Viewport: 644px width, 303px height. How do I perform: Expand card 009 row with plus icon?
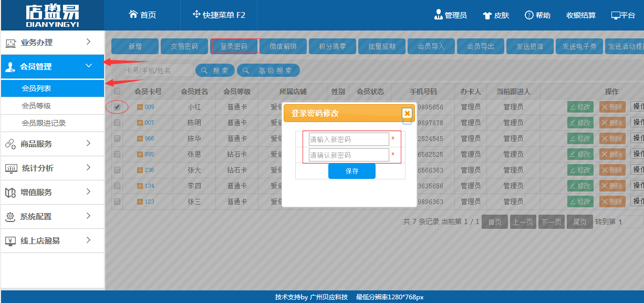click(140, 107)
